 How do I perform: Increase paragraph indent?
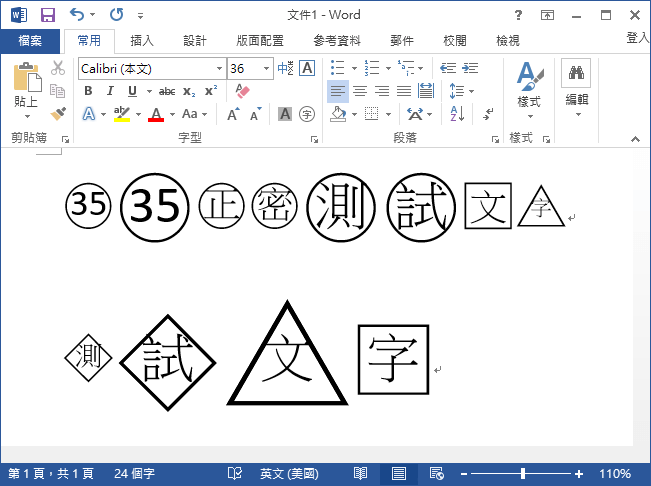470,68
